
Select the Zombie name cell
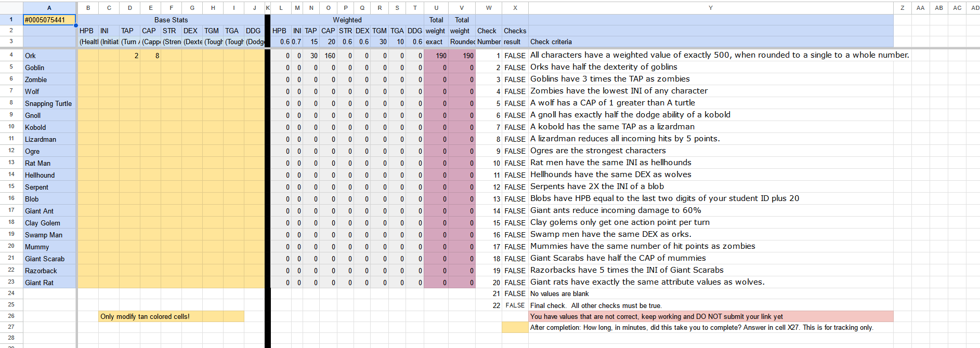coord(49,79)
